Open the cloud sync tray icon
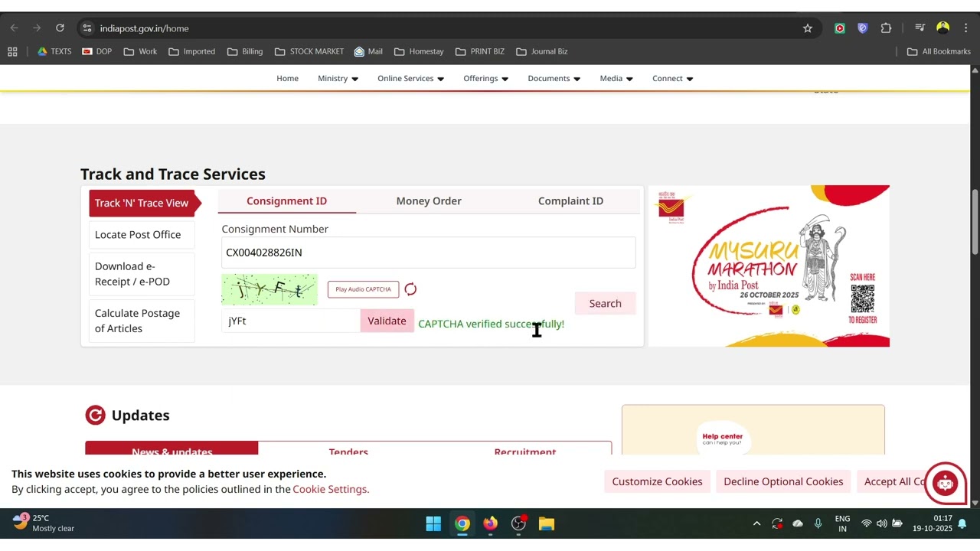The width and height of the screenshot is (980, 551). pos(798,523)
